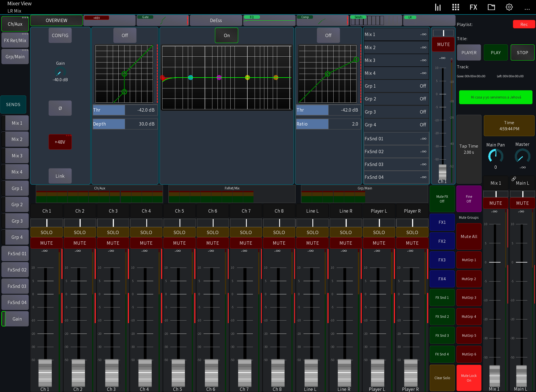The width and height of the screenshot is (536, 392).
Task: Start recording with the Rec button
Action: [524, 24]
